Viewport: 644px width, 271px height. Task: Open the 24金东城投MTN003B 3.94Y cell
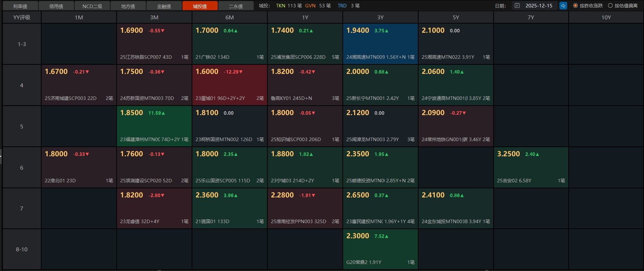(456, 208)
